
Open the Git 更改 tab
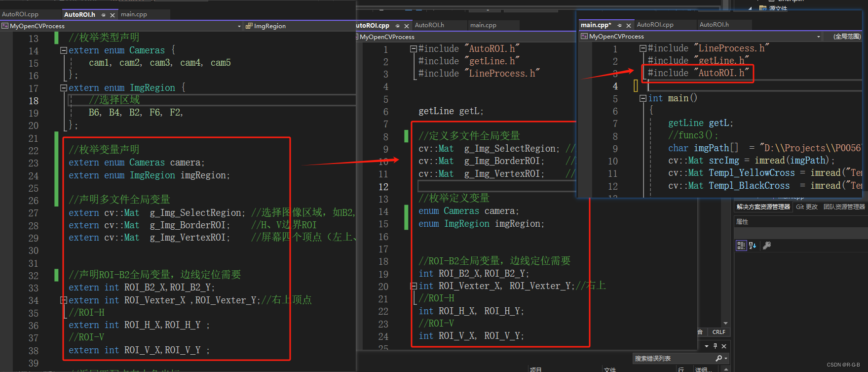point(807,207)
